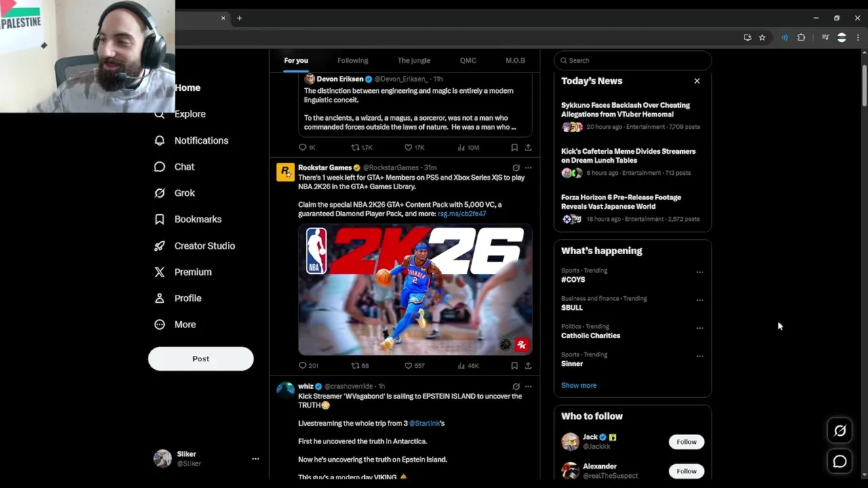The image size is (868, 488).
Task: Open more options for whiz post
Action: [x=528, y=386]
